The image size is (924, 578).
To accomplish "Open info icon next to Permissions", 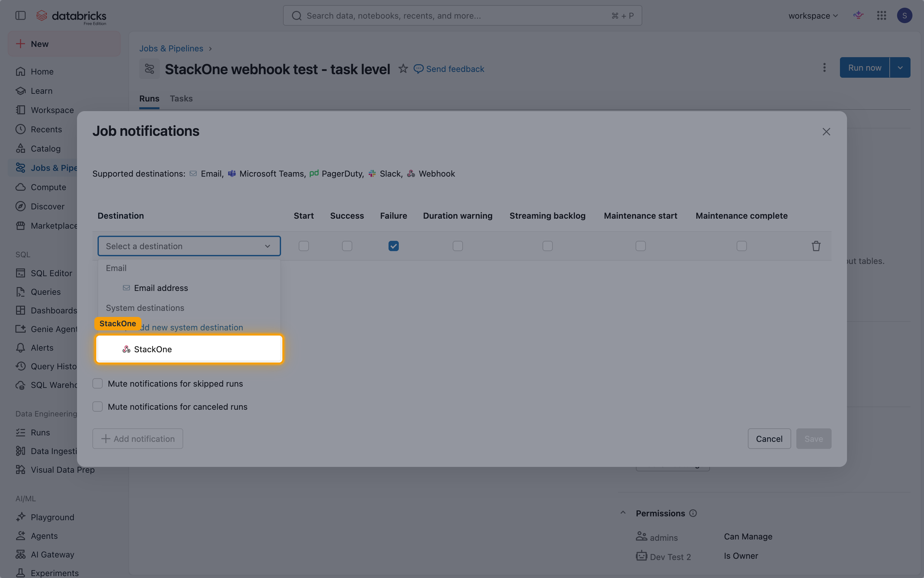I will pos(693,513).
